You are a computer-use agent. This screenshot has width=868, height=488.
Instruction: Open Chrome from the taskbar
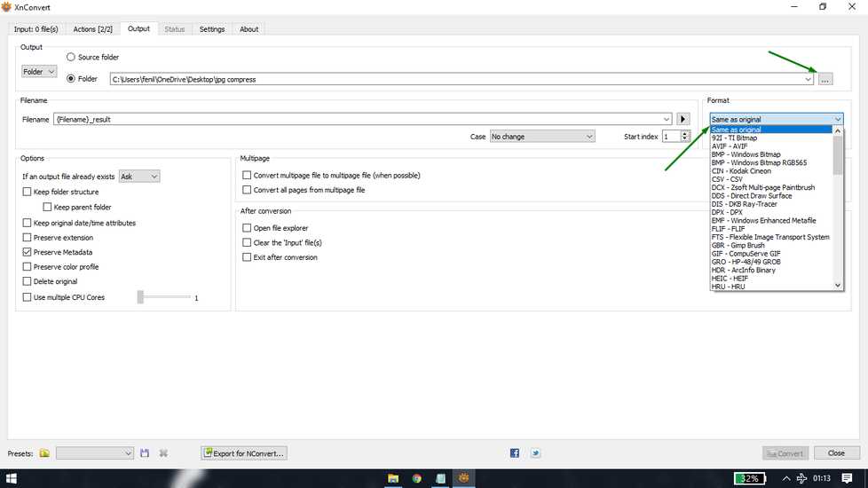[x=417, y=478]
